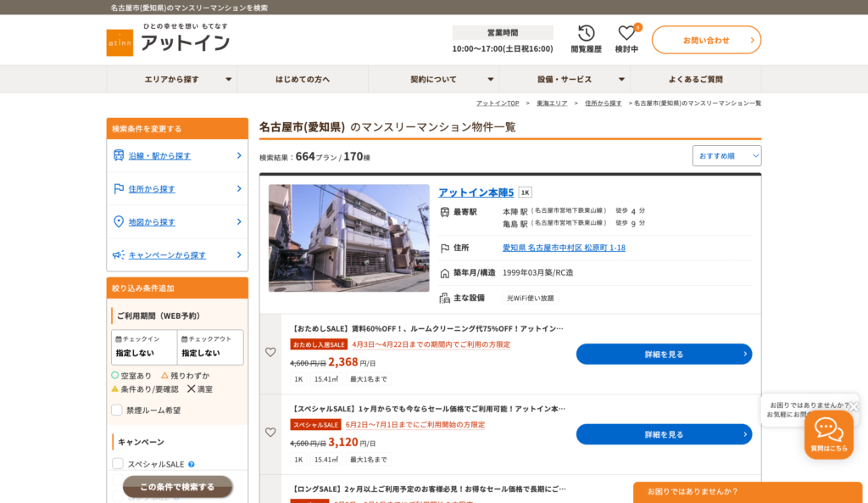Image resolution: width=868 pixels, height=503 pixels.
Task: Click the アットインTOP breadcrumb link
Action: coord(497,102)
